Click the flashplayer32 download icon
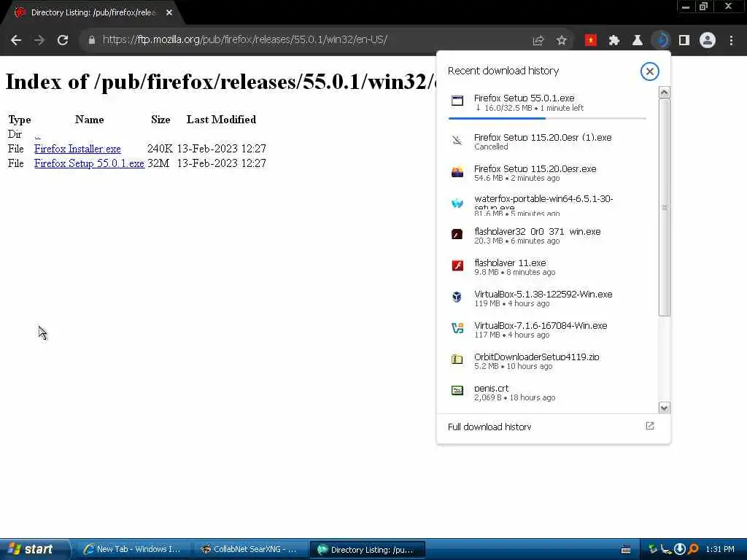 (x=457, y=234)
